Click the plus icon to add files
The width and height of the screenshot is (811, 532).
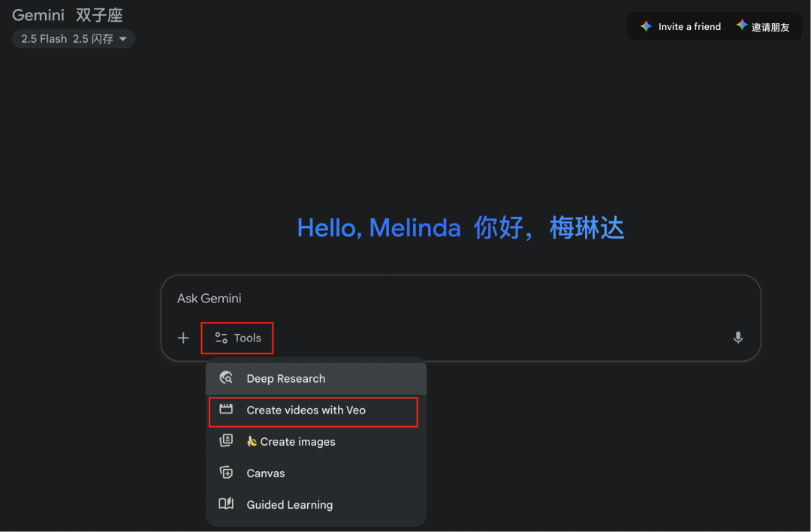[x=183, y=338]
